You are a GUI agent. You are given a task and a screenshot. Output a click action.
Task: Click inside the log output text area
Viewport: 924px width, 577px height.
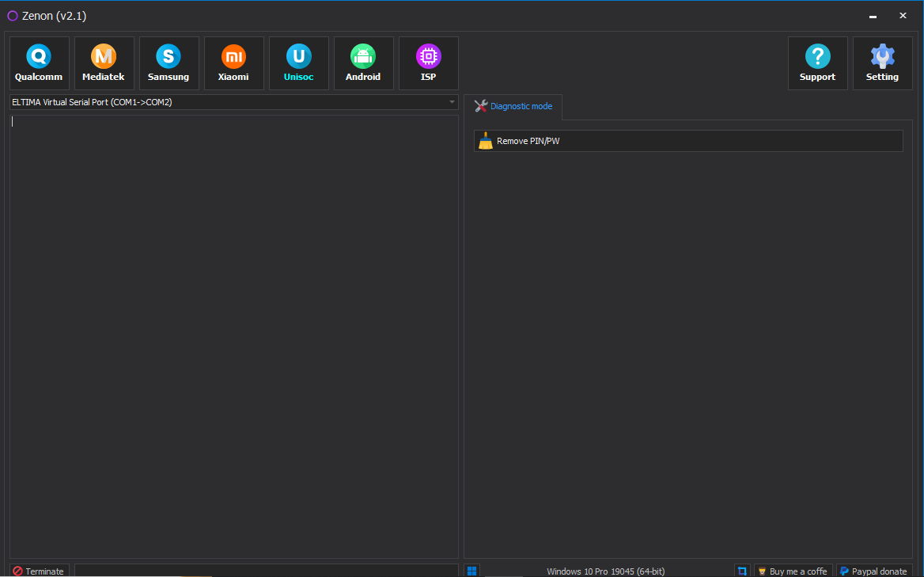[x=234, y=336]
